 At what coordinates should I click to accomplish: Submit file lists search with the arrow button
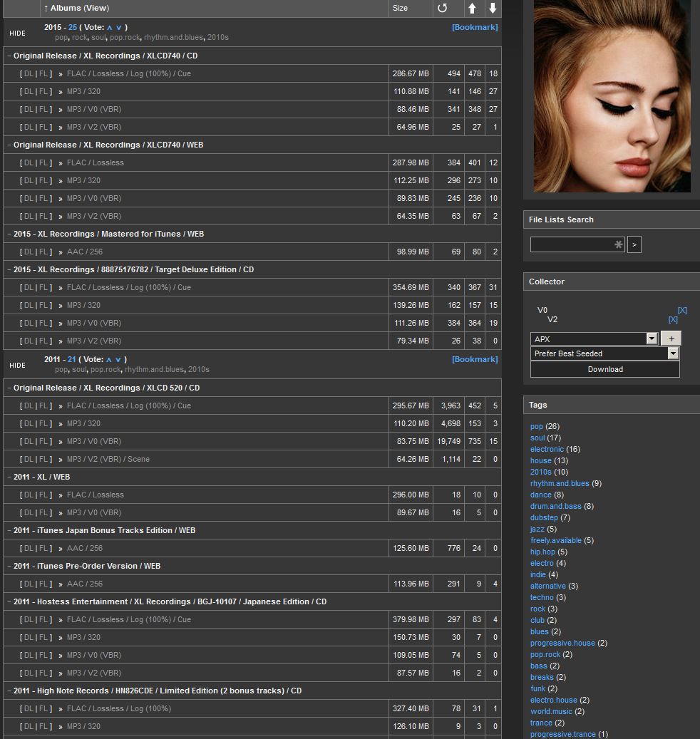coord(634,244)
